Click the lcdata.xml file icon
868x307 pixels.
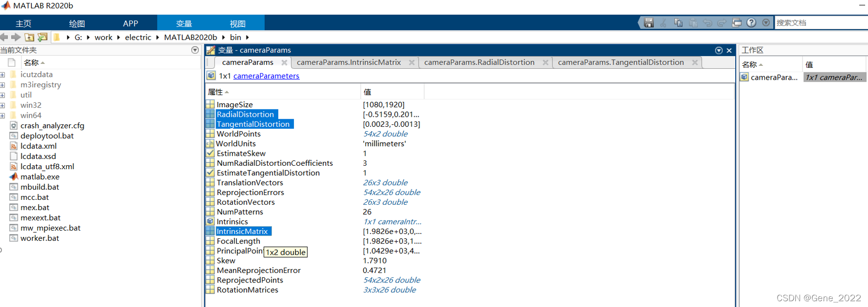(x=13, y=146)
